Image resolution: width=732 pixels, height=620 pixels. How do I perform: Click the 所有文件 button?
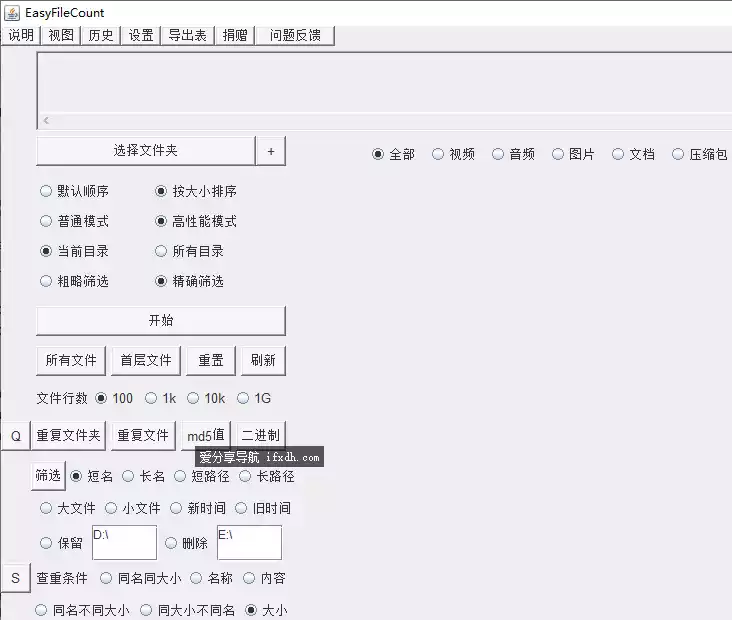point(71,360)
